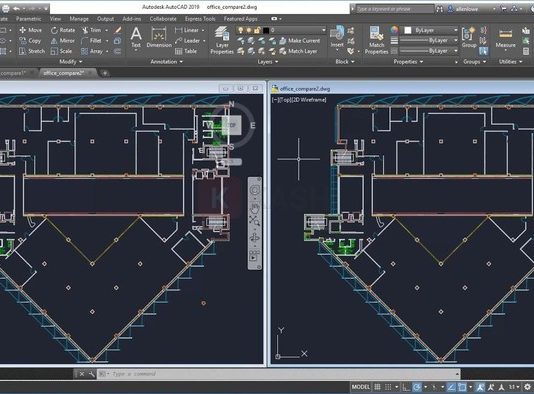
Task: Click the MODEL space button
Action: pos(361,387)
